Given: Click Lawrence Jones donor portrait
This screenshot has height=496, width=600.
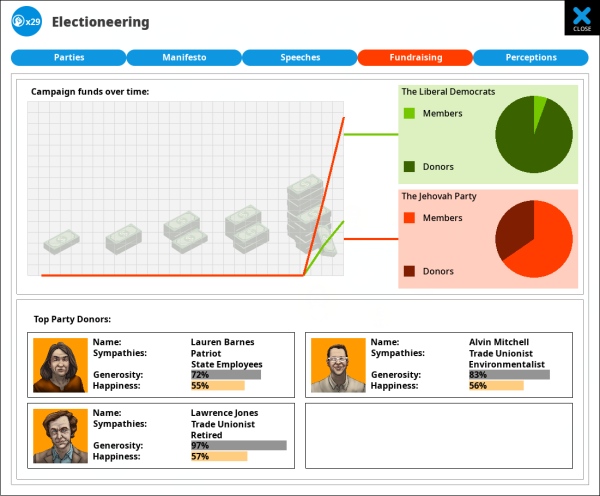Looking at the screenshot, I should coord(60,435).
